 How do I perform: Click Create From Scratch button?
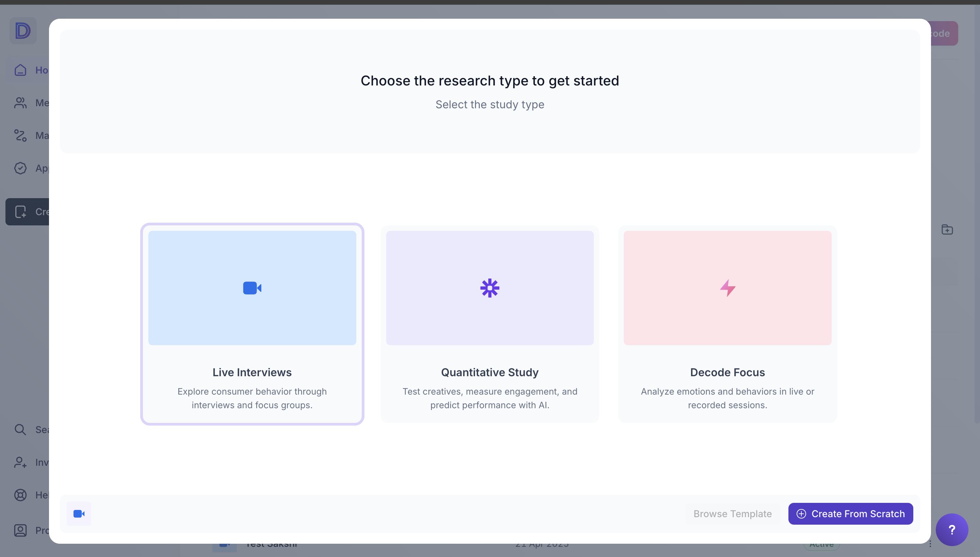pyautogui.click(x=850, y=513)
